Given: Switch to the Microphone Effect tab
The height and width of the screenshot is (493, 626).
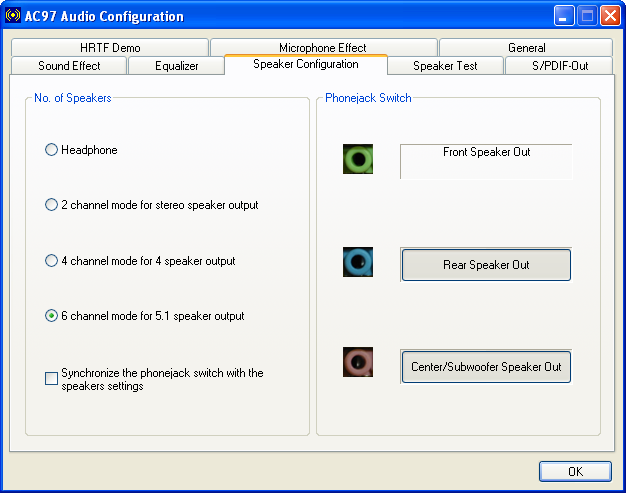Looking at the screenshot, I should point(323,47).
